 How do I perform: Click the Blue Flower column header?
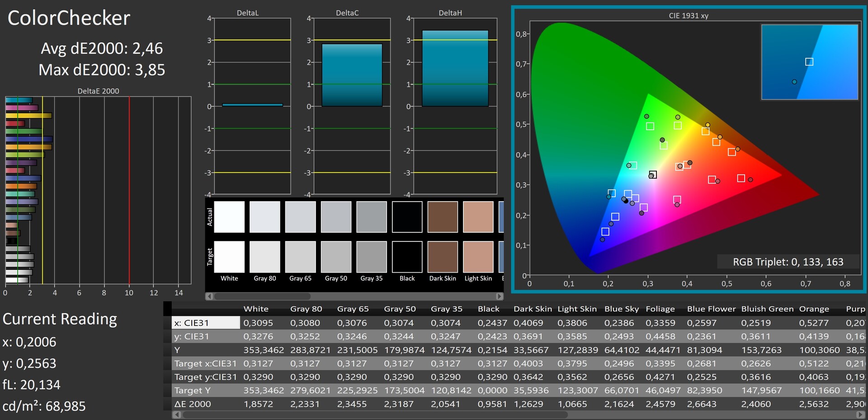point(711,309)
